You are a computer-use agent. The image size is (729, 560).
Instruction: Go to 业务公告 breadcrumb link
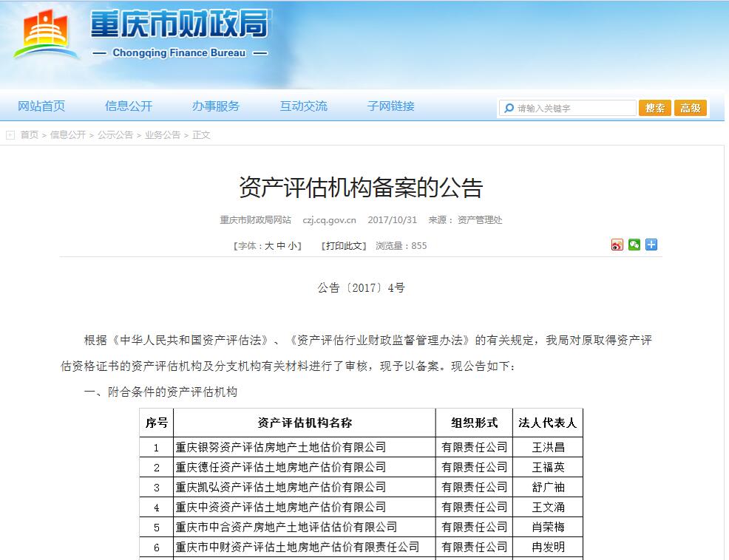coord(163,135)
